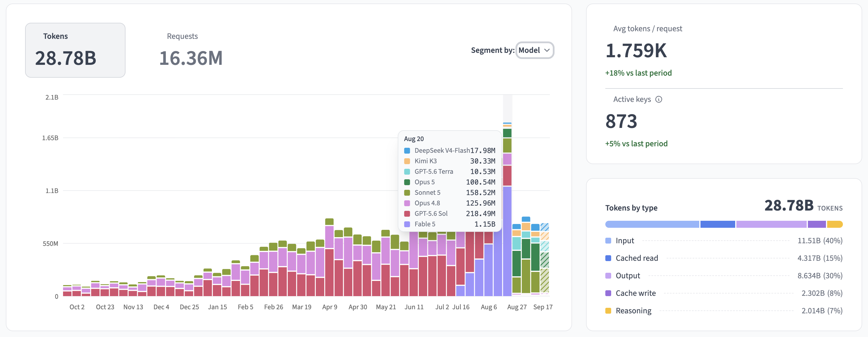The image size is (868, 337).
Task: Click the Cached read segment of type bar
Action: [718, 225]
